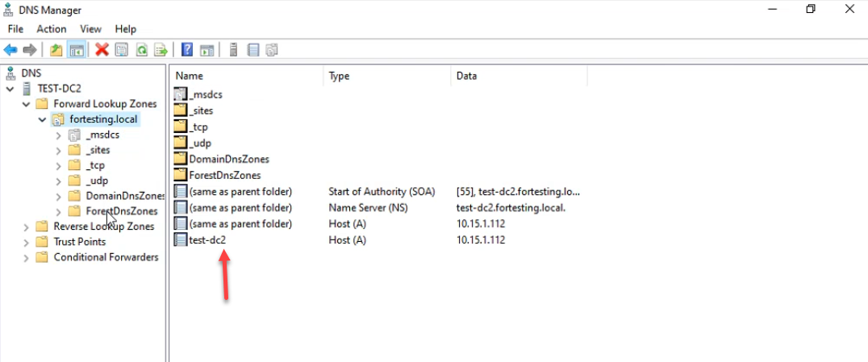868x362 pixels.
Task: Select the _sites folder icon in list
Action: [x=181, y=110]
